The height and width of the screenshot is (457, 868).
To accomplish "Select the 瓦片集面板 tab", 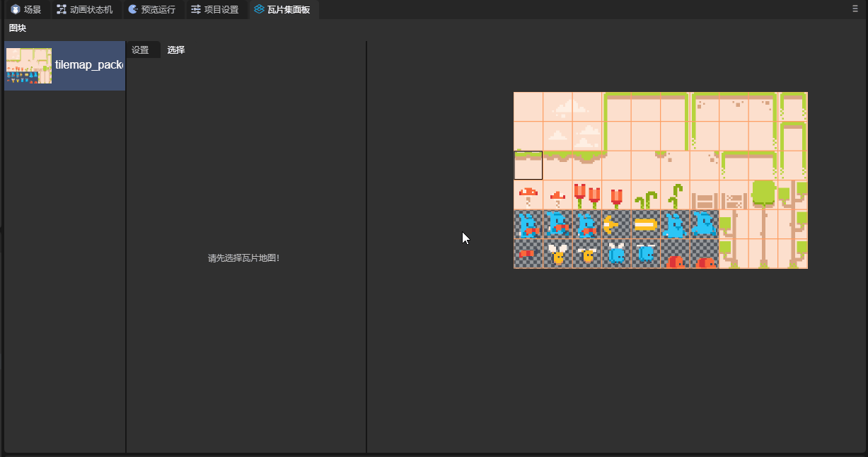I will [x=284, y=10].
